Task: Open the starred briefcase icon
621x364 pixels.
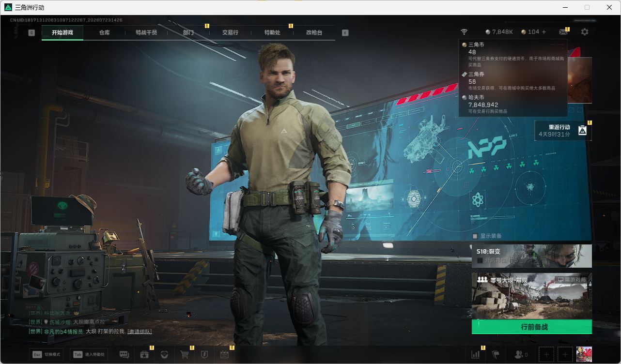Action: [144, 355]
